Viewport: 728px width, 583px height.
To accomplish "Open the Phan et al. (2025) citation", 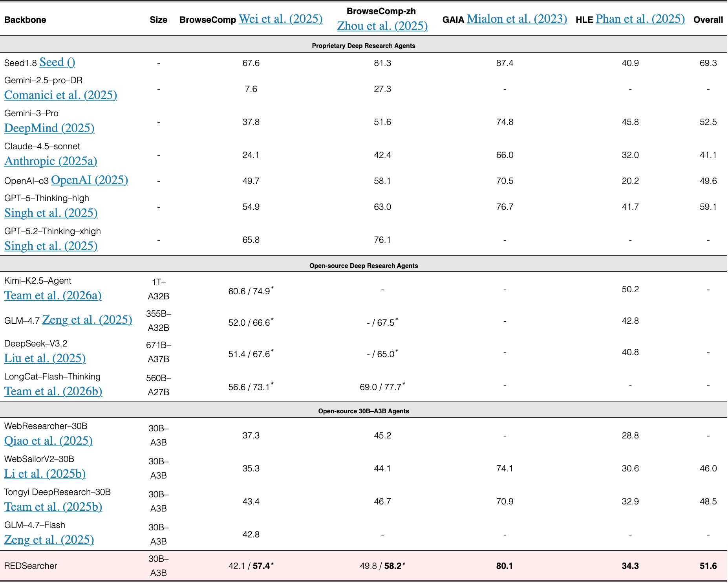I will (640, 19).
